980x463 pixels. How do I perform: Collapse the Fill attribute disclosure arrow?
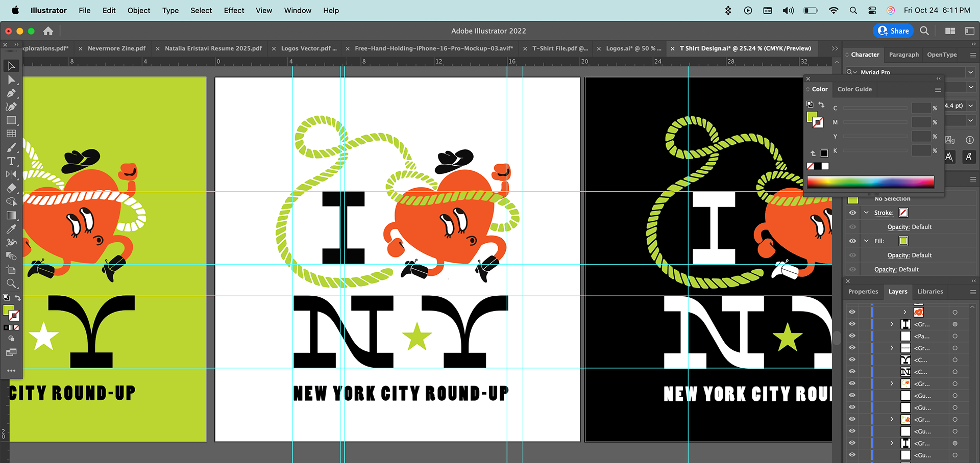866,241
